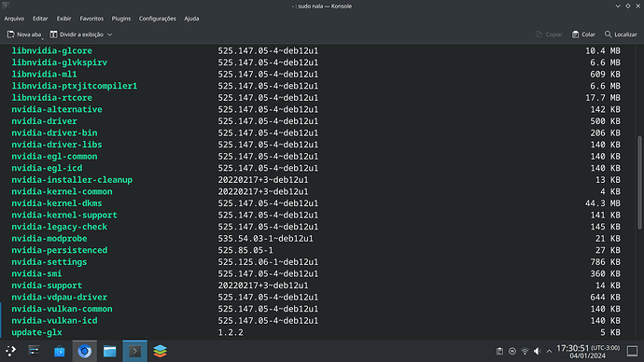Click nvidia-legacy-check package name
Viewport: 644px width, 362px height.
tap(60, 227)
